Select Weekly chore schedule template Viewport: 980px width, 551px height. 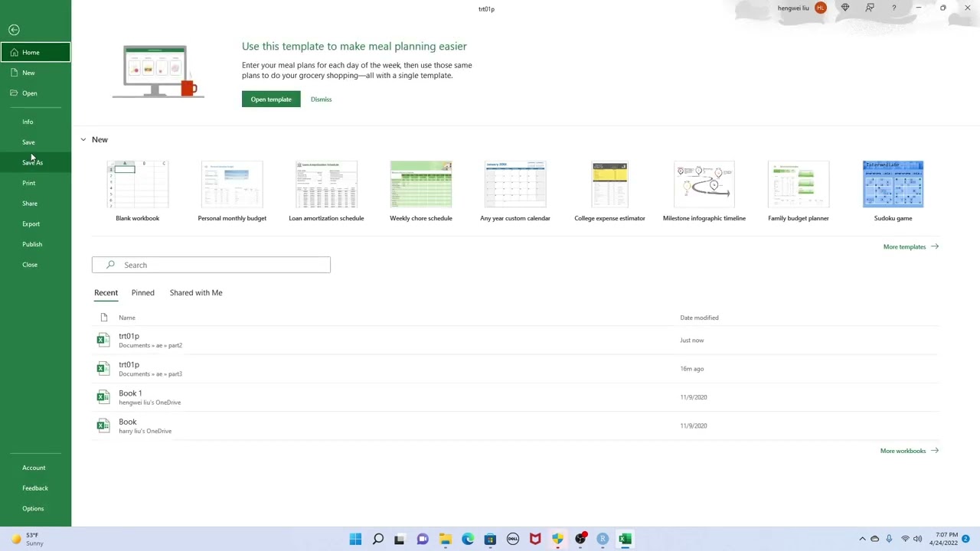click(x=421, y=191)
